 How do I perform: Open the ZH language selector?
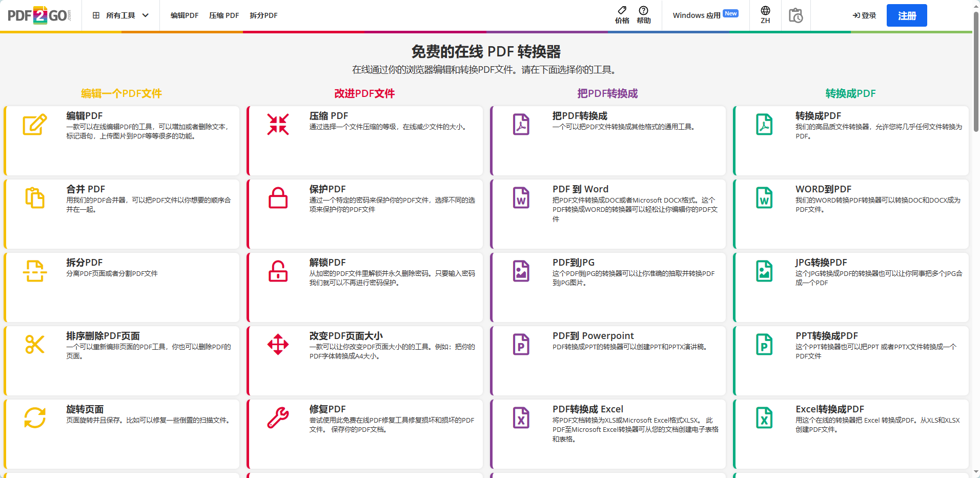(765, 15)
